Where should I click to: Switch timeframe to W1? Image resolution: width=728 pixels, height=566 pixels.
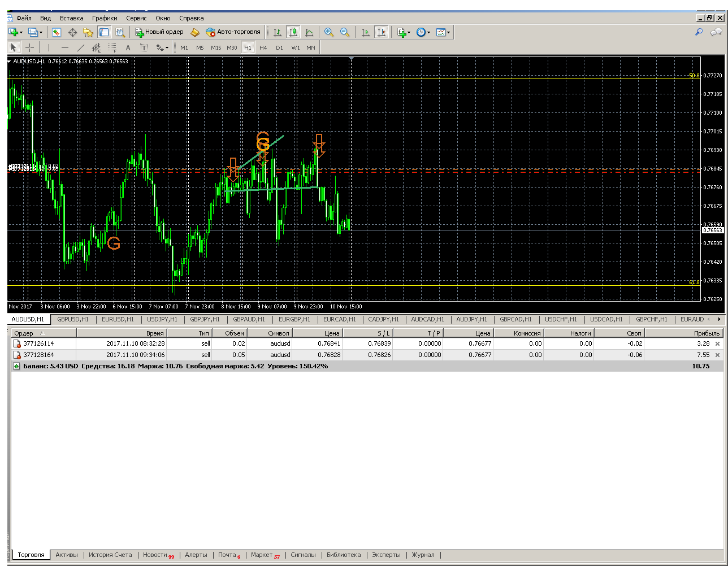(296, 47)
